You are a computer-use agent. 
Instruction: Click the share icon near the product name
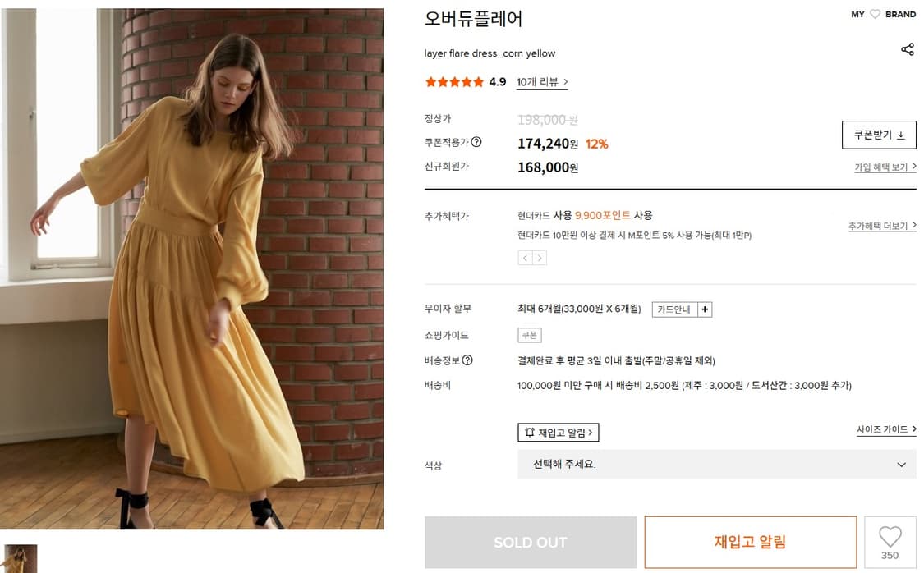pos(908,50)
